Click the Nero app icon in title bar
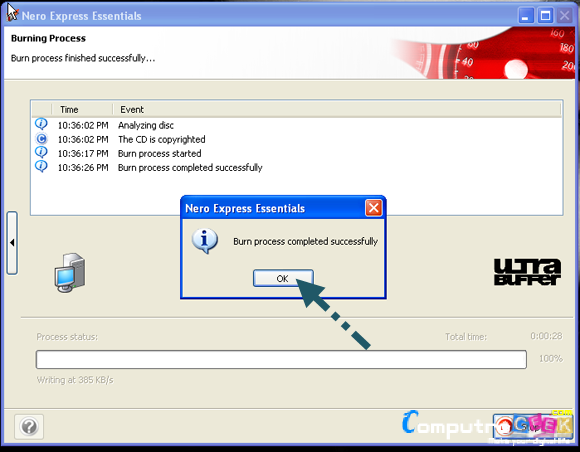The width and height of the screenshot is (580, 452). [x=12, y=13]
